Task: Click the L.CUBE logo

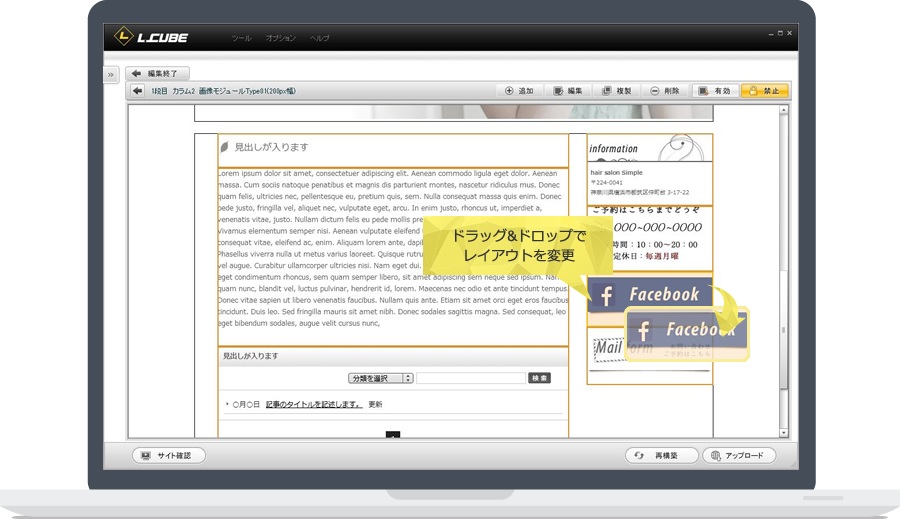Action: pos(151,37)
